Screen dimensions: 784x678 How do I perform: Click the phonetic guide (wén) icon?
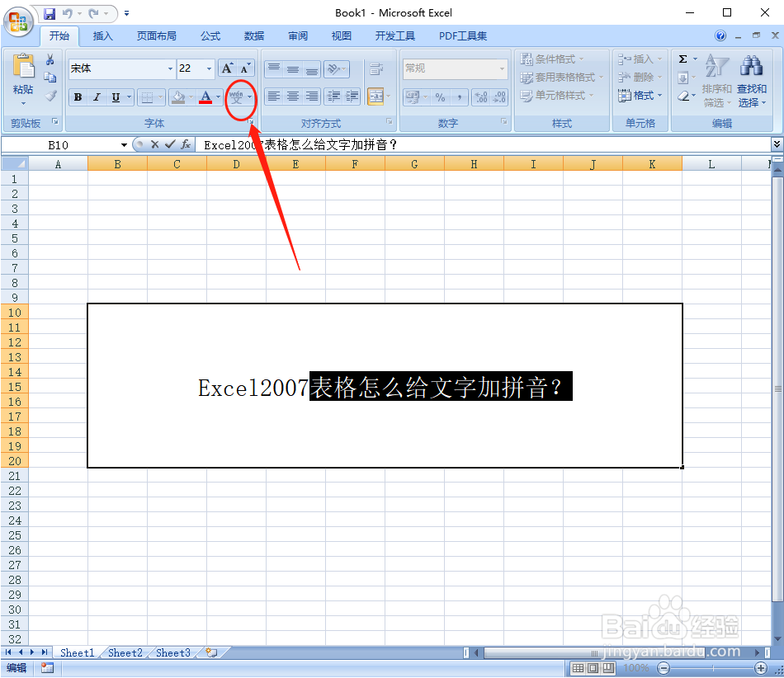point(237,97)
